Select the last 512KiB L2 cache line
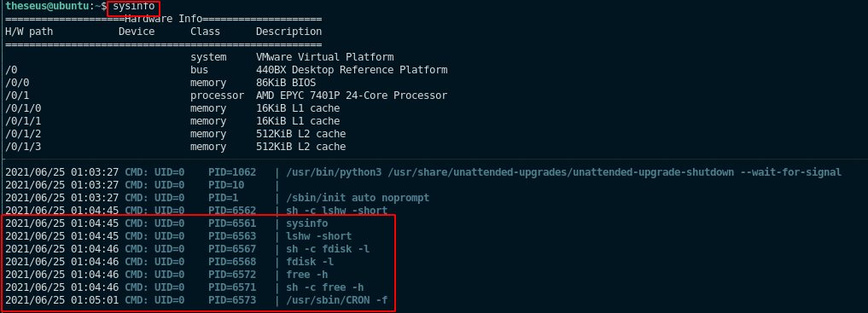The image size is (868, 313). [x=176, y=147]
